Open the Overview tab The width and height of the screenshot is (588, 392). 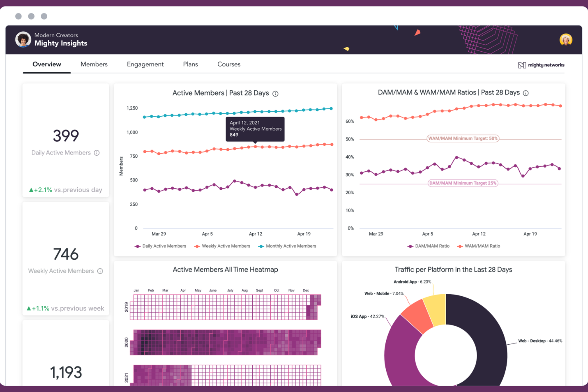[47, 64]
